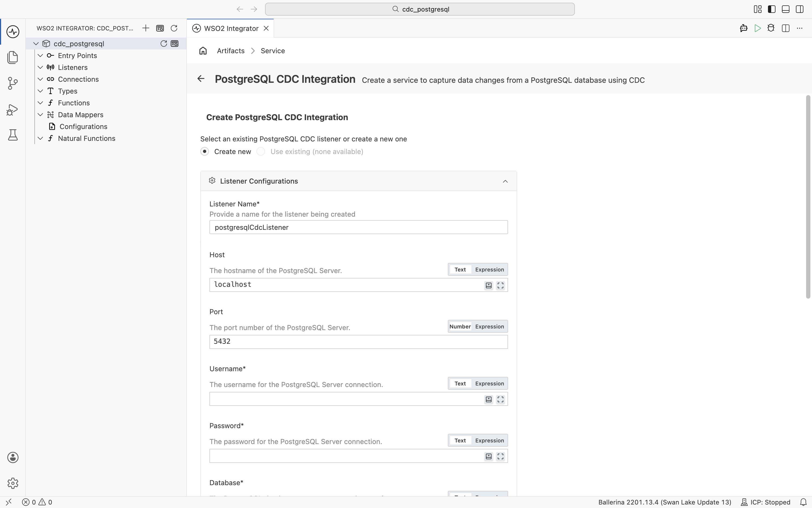Close the WSO2 Integrator tab
Screen dimensions: 812x508
266,28
